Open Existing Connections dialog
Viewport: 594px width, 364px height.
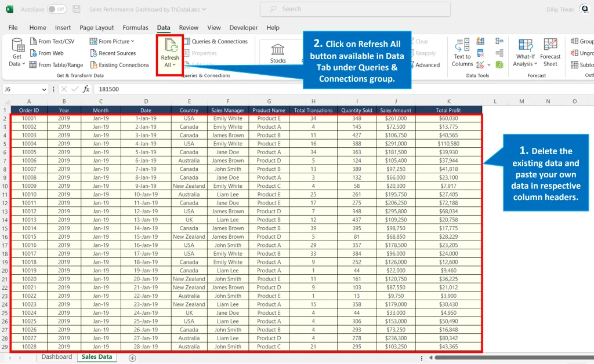(x=119, y=64)
